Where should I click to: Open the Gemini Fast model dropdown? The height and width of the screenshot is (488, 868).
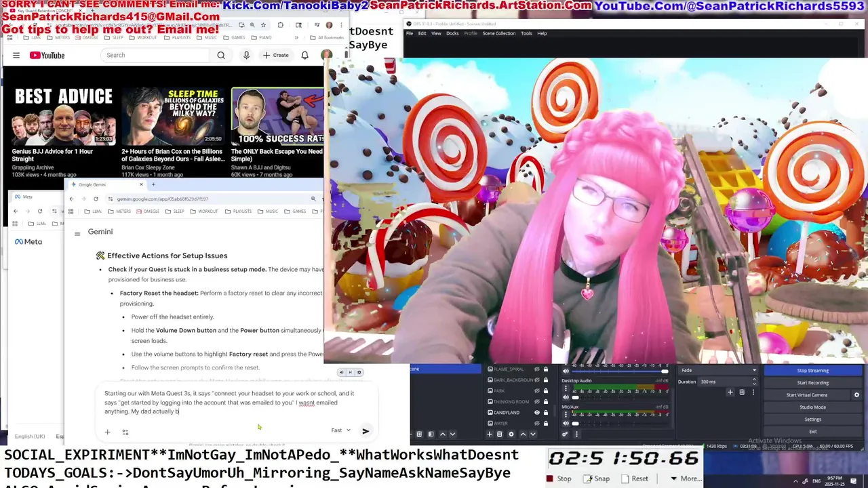point(341,430)
